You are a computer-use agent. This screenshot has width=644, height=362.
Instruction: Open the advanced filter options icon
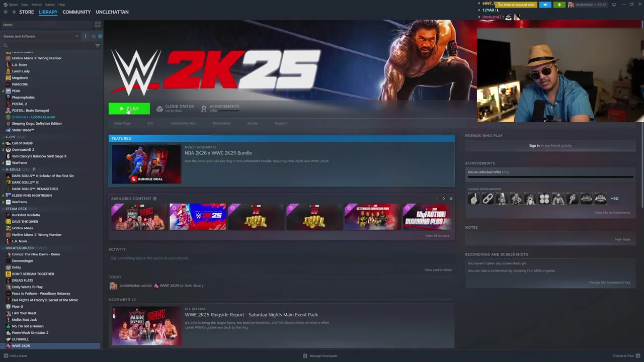pos(98,46)
